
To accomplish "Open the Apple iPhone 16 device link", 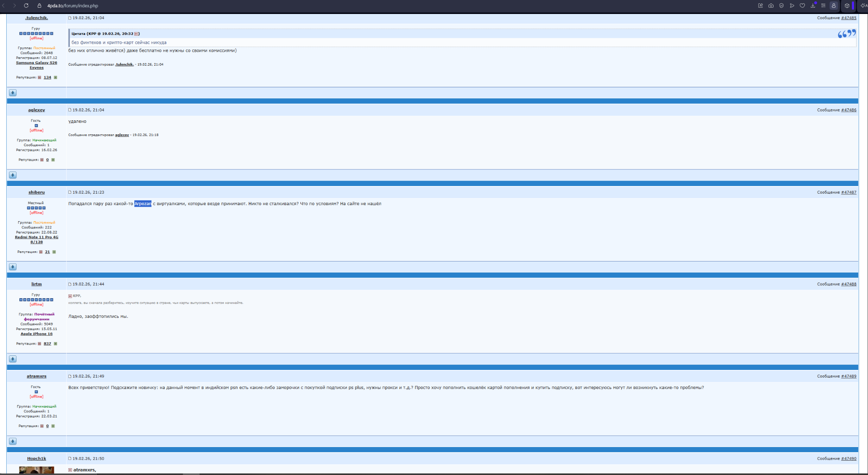I will click(x=36, y=334).
